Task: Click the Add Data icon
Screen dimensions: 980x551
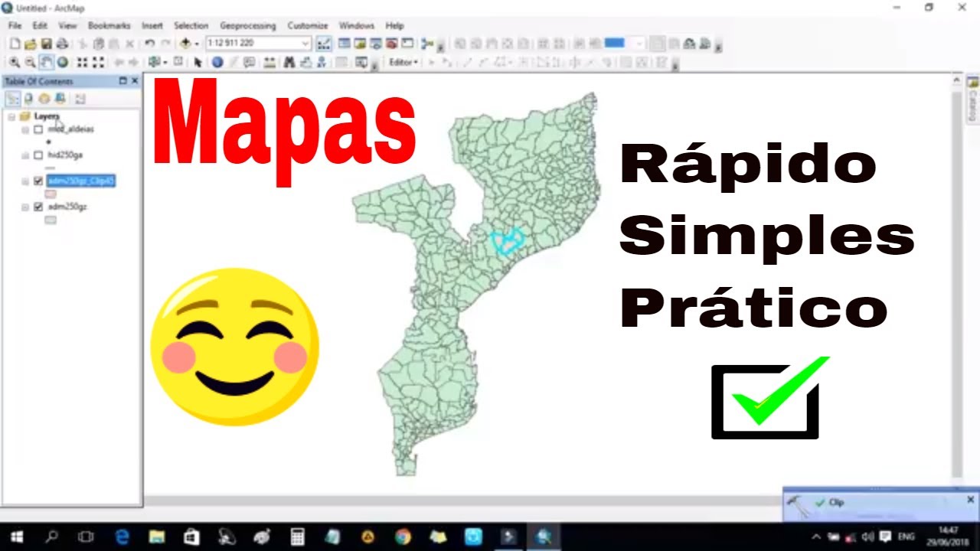Action: [185, 44]
